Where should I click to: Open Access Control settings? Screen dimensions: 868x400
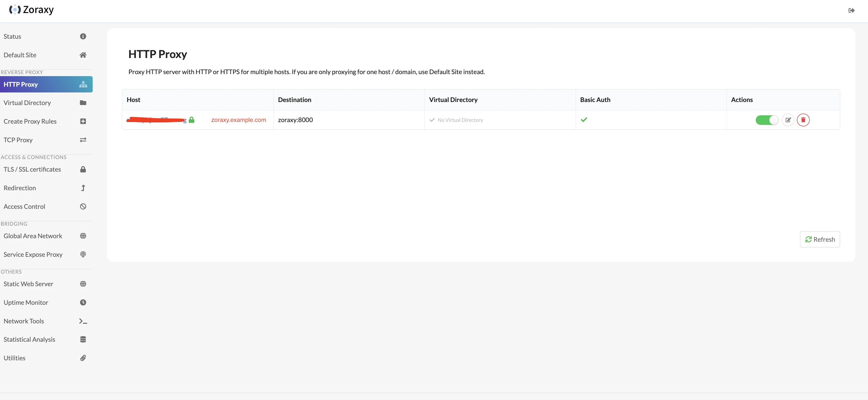pyautogui.click(x=46, y=206)
